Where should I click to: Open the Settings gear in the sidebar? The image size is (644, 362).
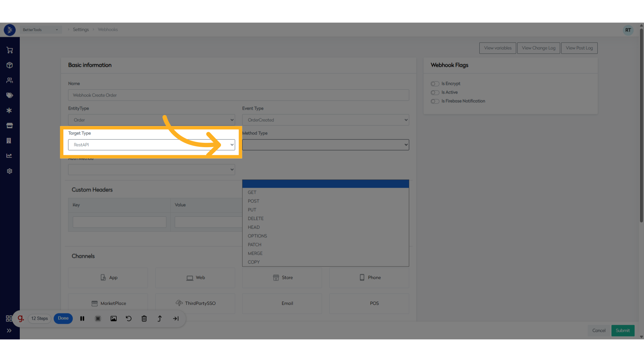[x=9, y=171]
